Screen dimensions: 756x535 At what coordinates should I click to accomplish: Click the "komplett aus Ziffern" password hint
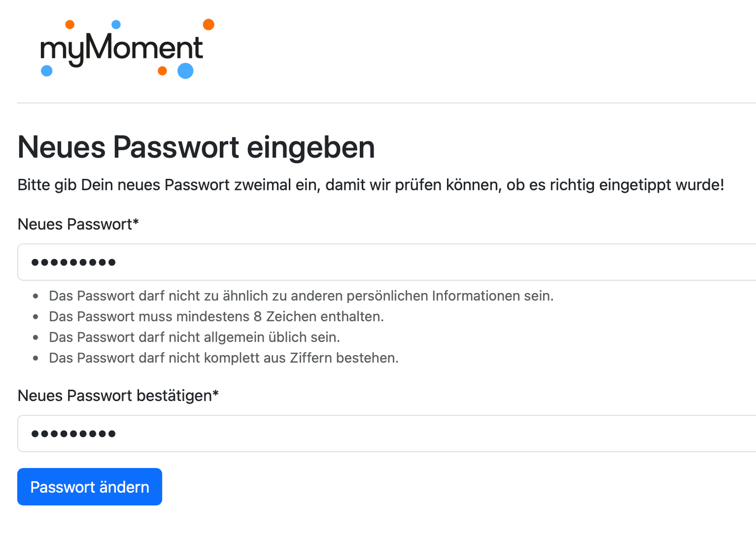pyautogui.click(x=223, y=358)
